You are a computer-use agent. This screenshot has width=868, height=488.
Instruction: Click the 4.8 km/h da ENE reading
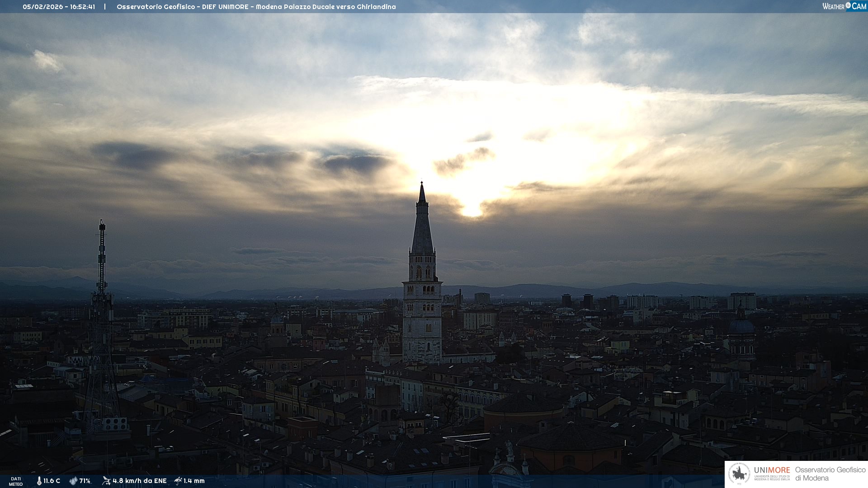click(x=140, y=481)
